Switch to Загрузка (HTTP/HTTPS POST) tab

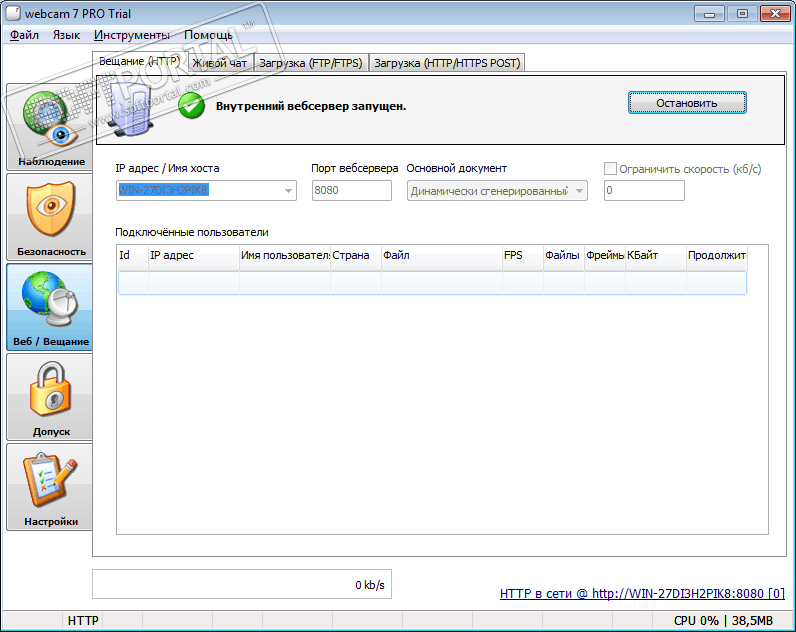tap(447, 63)
